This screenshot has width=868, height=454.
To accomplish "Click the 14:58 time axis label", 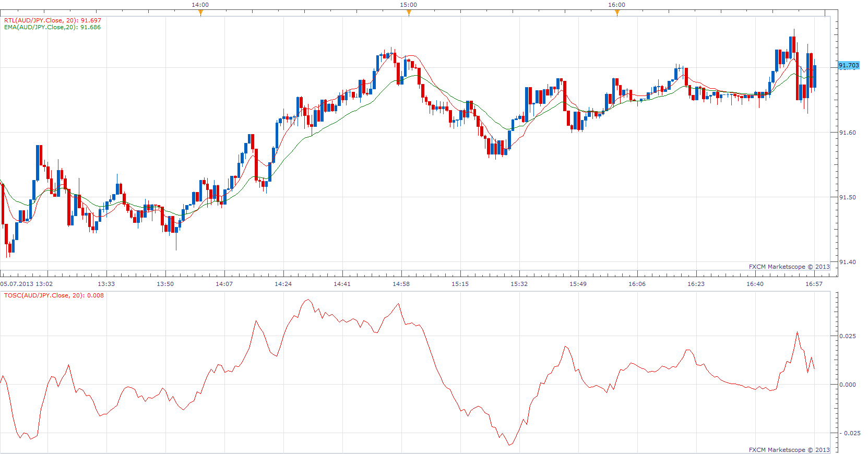I will pyautogui.click(x=401, y=284).
